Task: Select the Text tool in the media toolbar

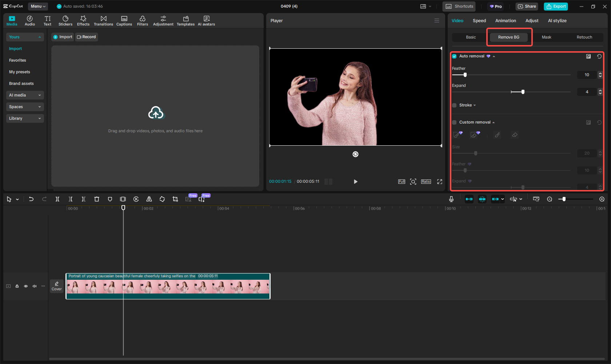Action: click(x=47, y=20)
